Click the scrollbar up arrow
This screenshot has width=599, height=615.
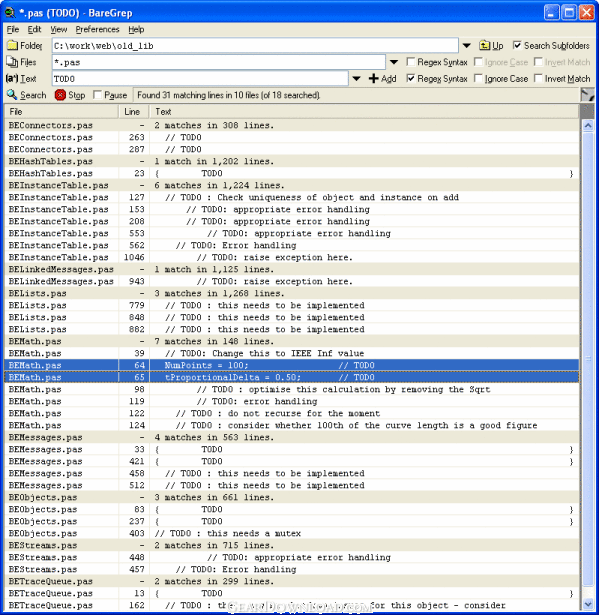[x=588, y=126]
